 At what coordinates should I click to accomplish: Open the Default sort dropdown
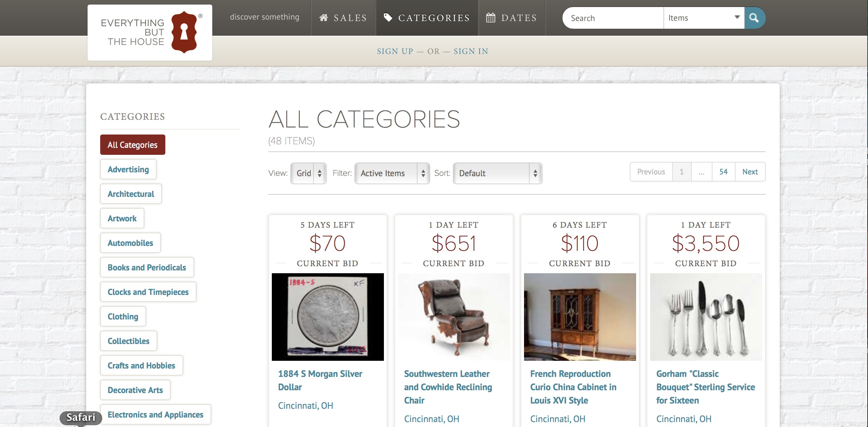[x=497, y=173]
